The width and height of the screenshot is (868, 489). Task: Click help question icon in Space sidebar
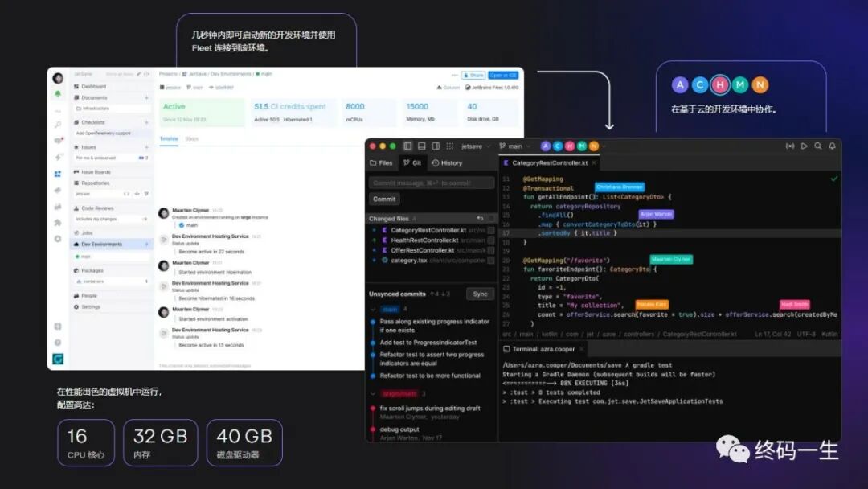click(x=58, y=343)
